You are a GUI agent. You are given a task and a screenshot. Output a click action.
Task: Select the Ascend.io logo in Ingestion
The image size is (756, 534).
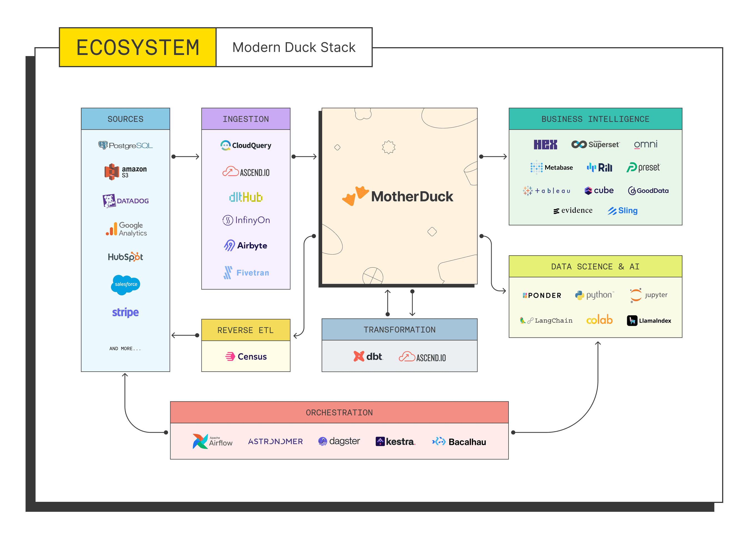pyautogui.click(x=246, y=172)
